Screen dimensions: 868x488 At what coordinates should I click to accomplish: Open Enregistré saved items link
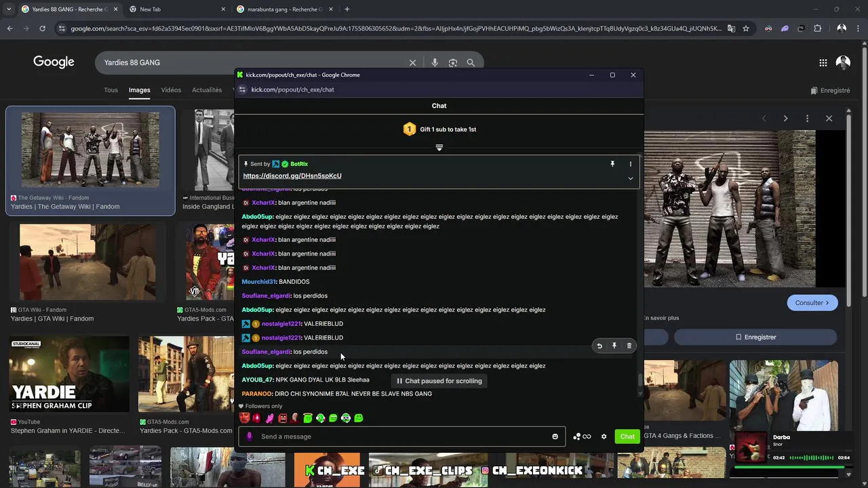point(830,90)
